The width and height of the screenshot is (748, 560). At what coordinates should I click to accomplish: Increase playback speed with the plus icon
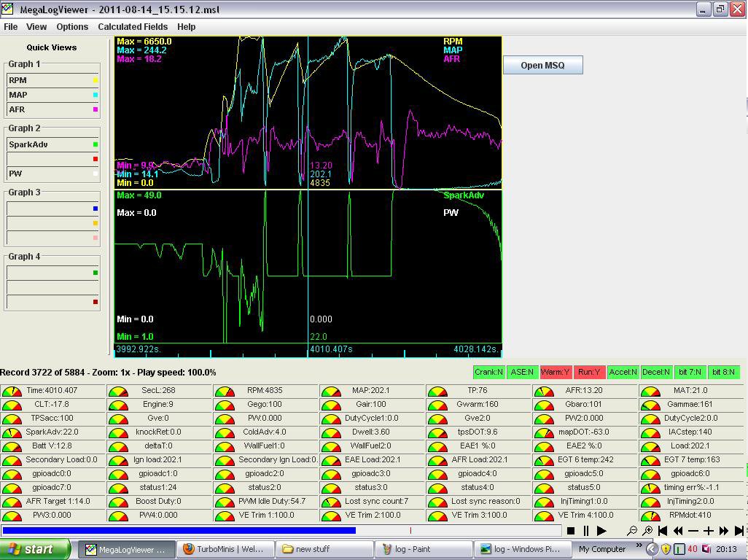coord(709,530)
